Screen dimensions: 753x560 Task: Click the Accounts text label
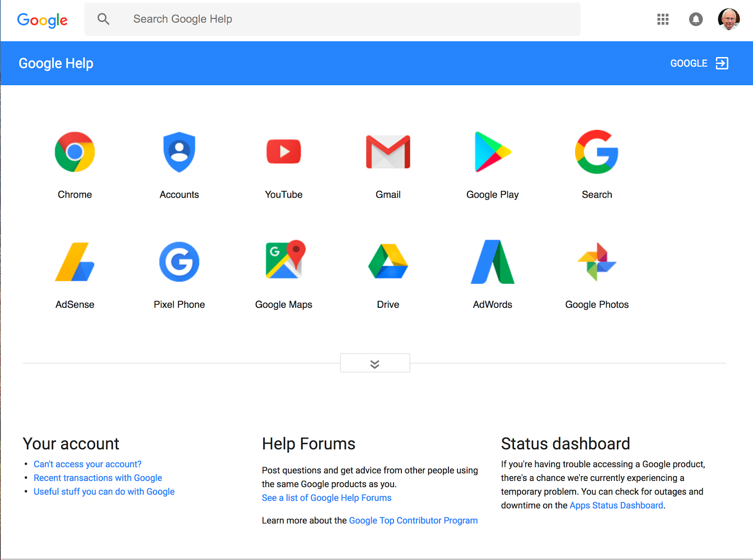tap(179, 195)
